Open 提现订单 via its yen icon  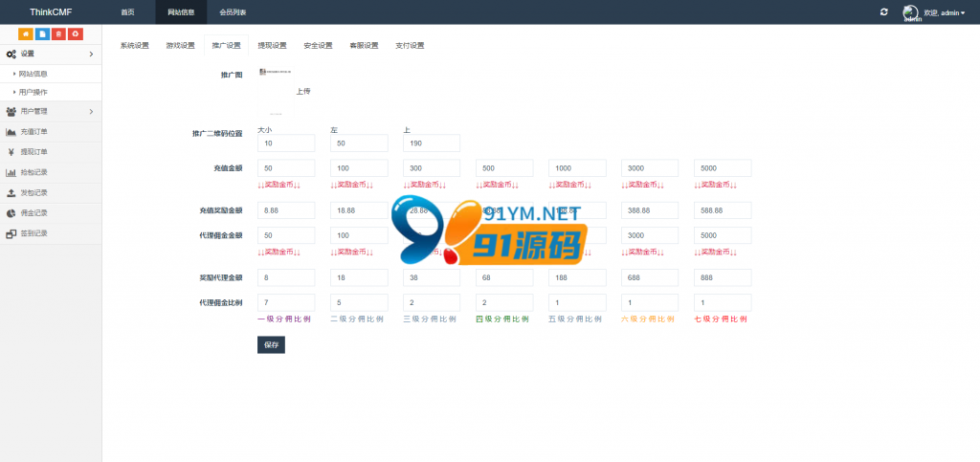pos(11,152)
